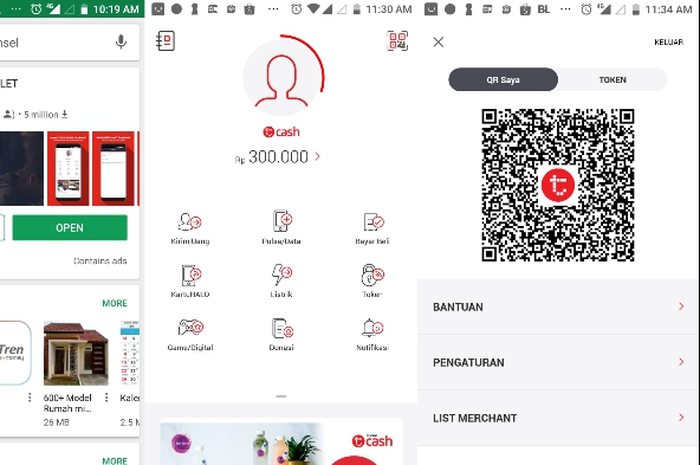
Task: Tap battery icon in right status bar
Action: (x=636, y=9)
